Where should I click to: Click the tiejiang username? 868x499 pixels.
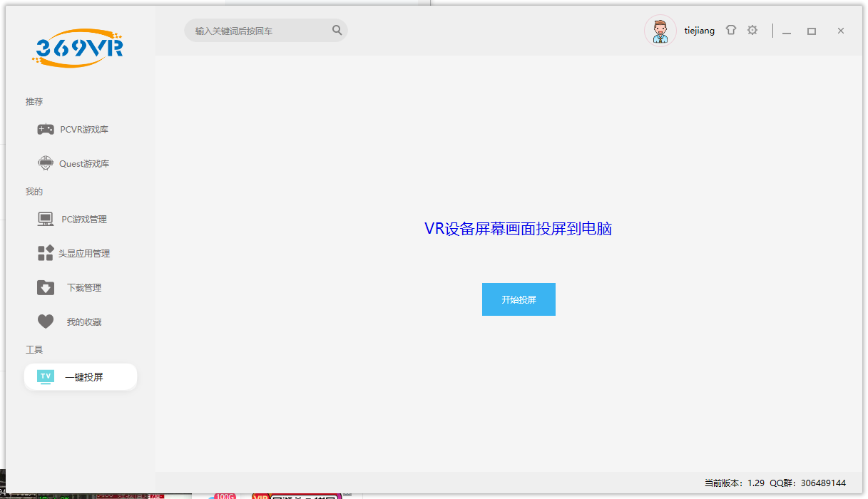[x=699, y=31]
